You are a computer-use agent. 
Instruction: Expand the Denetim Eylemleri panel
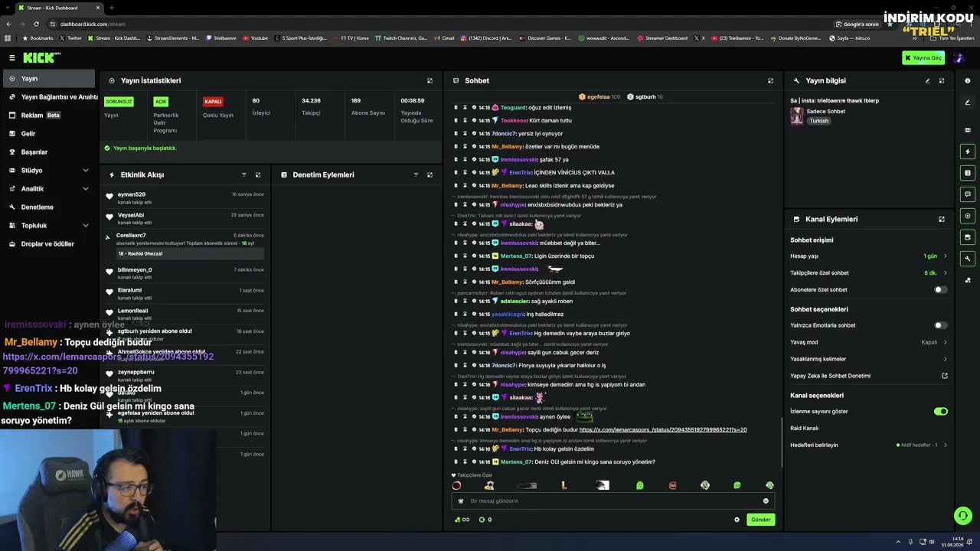point(430,174)
